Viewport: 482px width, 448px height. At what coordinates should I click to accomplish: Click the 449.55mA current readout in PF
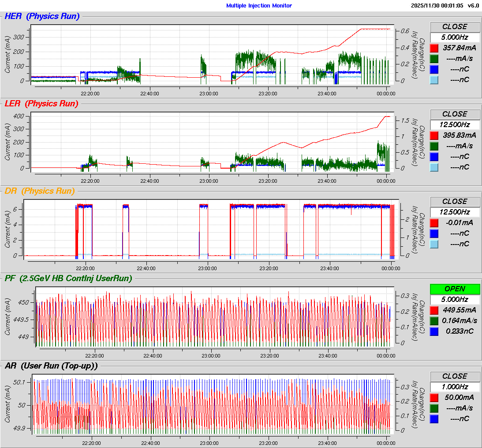point(459,310)
